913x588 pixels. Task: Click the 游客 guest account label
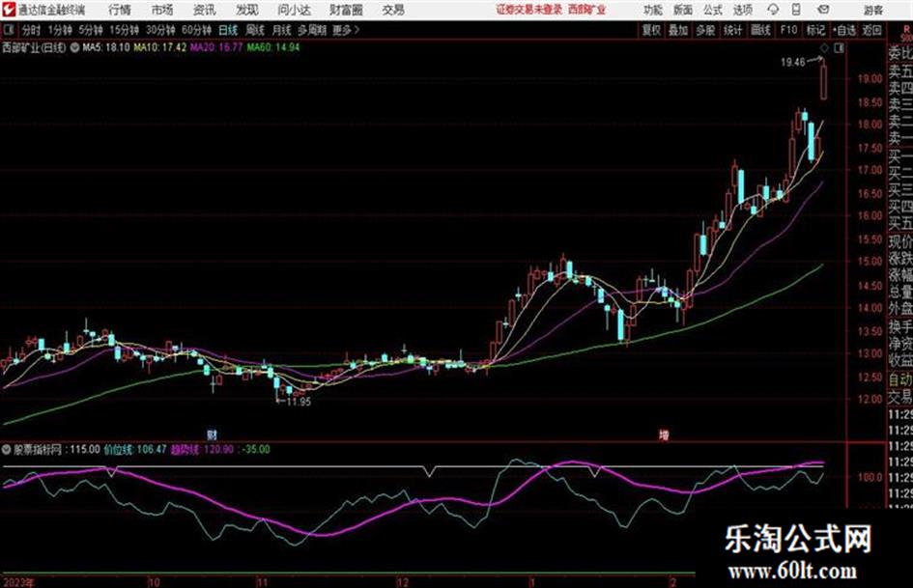tap(873, 10)
